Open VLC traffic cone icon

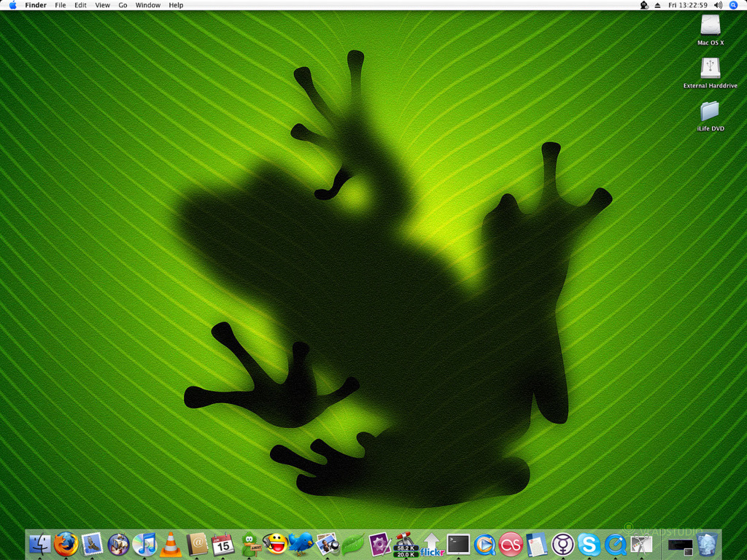click(x=171, y=544)
